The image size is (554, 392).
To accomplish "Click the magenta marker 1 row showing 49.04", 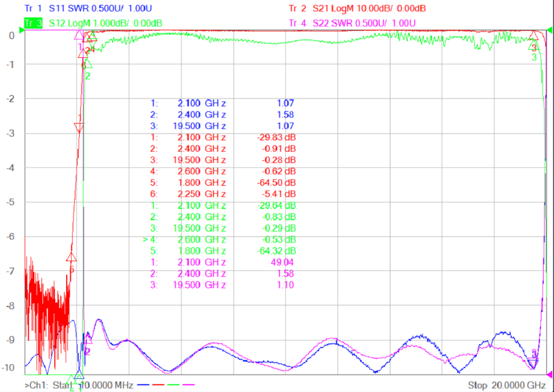I will pyautogui.click(x=222, y=262).
